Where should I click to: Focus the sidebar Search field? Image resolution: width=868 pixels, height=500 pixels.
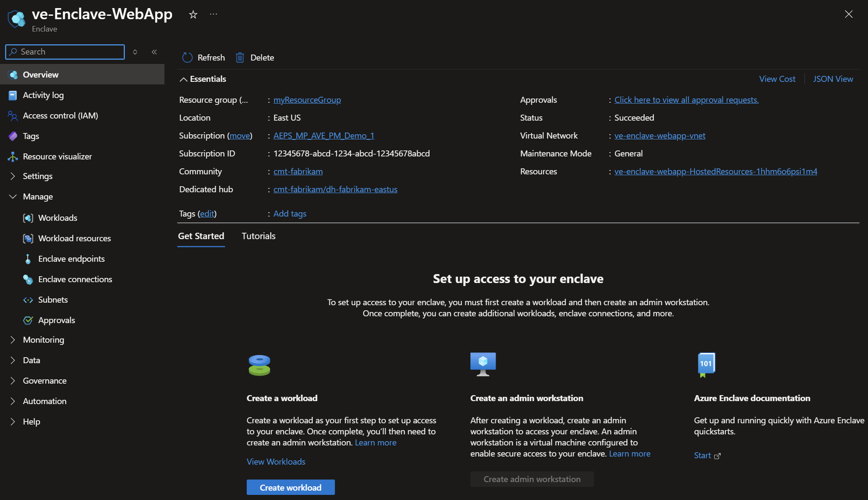(x=65, y=52)
